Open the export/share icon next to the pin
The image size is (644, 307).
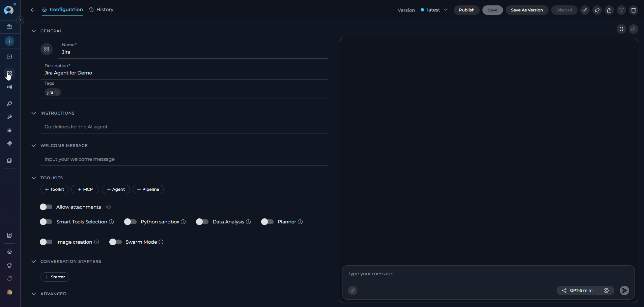[x=609, y=10]
